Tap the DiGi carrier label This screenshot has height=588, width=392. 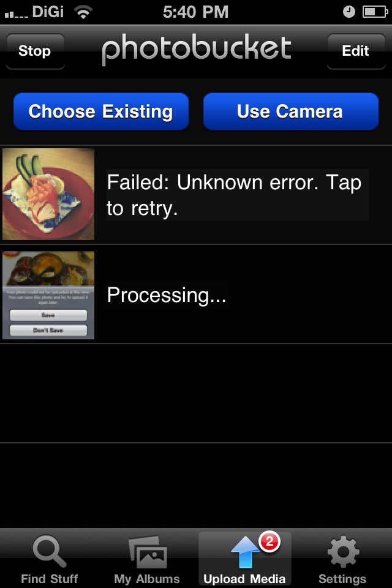tap(48, 12)
